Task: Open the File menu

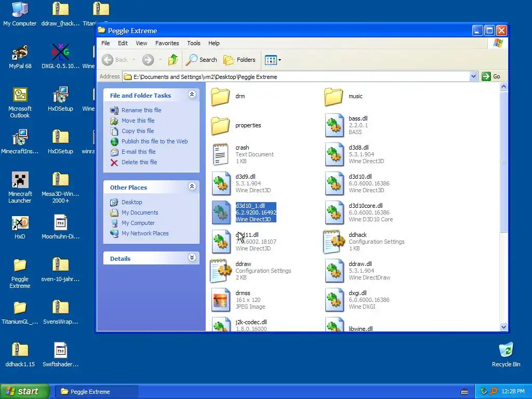Action: 105,43
